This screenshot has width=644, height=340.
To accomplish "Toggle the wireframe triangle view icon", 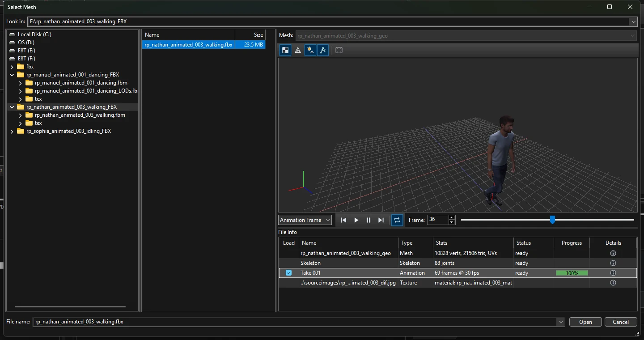I will (x=298, y=50).
